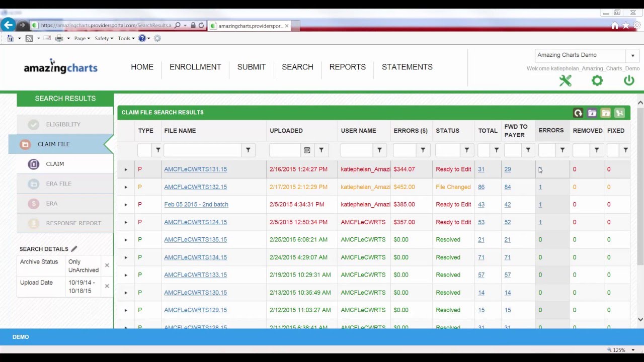This screenshot has height=362, width=644.
Task: Open the purple archive folder icon
Action: tap(592, 113)
